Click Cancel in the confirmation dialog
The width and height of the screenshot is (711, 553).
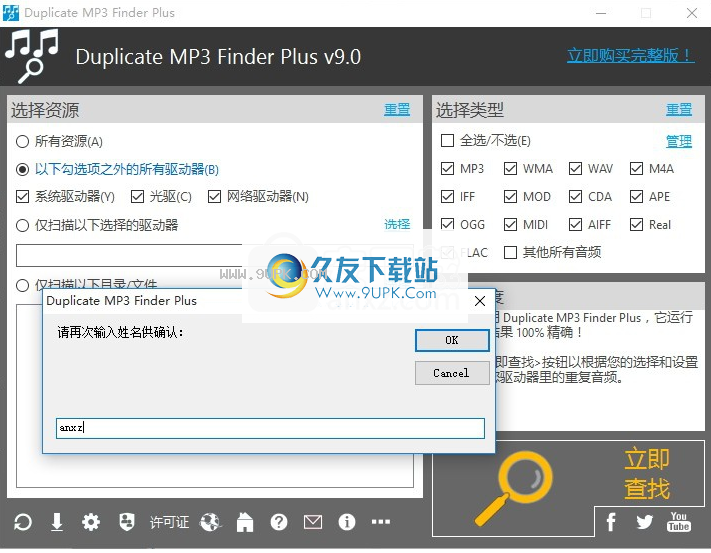click(452, 373)
